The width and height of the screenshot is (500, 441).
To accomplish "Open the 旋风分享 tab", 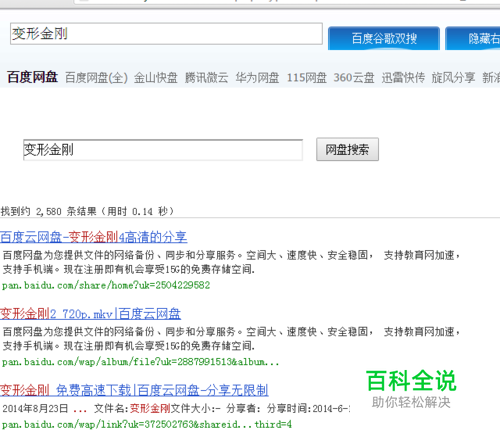I will click(x=453, y=78).
